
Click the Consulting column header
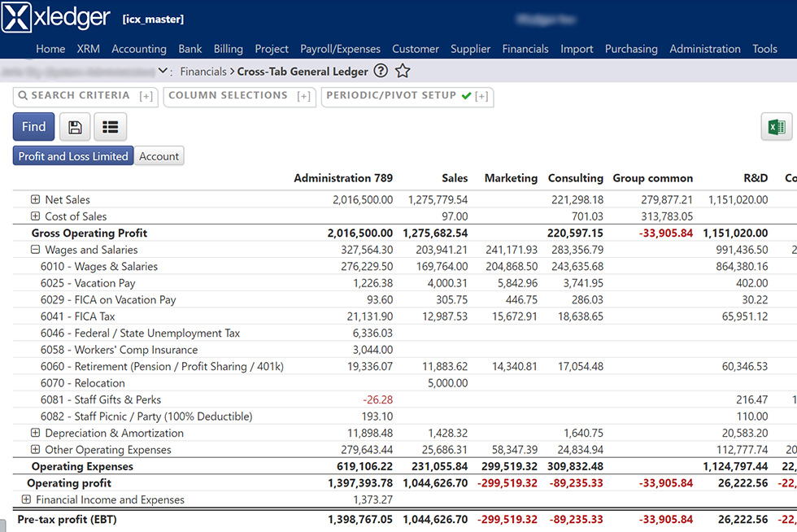(x=576, y=178)
